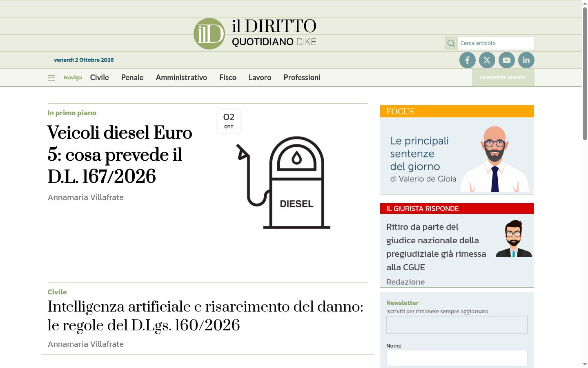Click the il Diritto Quotidiano logo
The width and height of the screenshot is (588, 368).
(255, 34)
